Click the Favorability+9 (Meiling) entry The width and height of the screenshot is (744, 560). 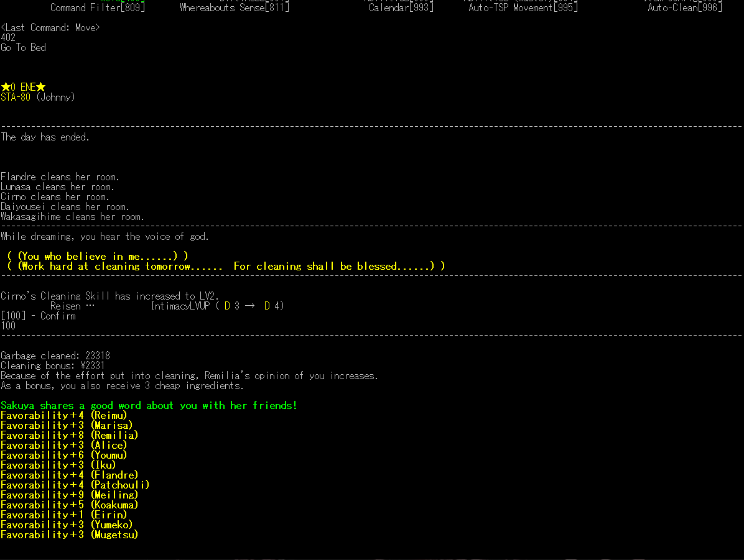click(x=69, y=495)
